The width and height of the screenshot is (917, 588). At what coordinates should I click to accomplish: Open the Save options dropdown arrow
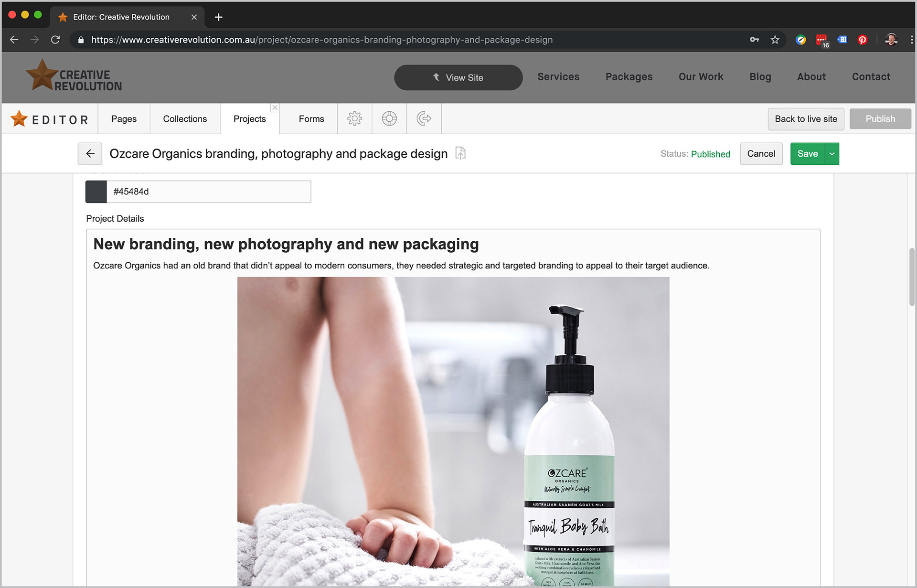832,153
